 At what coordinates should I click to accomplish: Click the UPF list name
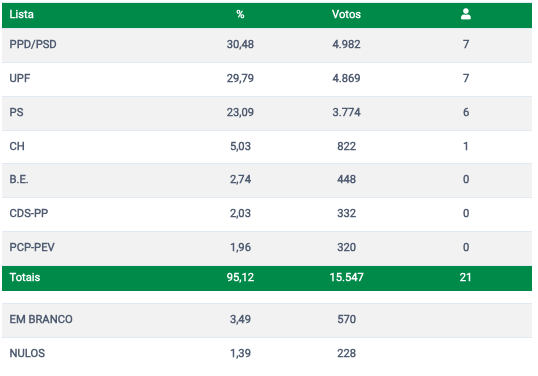tap(20, 78)
